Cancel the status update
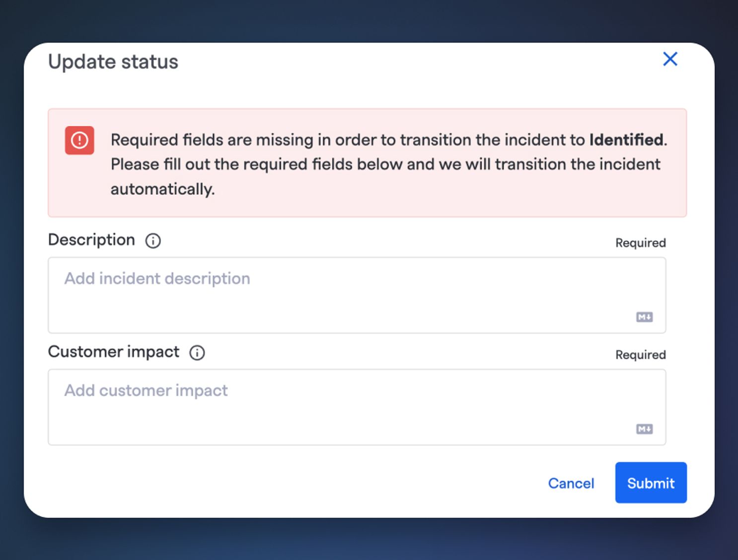The image size is (738, 560). click(571, 483)
